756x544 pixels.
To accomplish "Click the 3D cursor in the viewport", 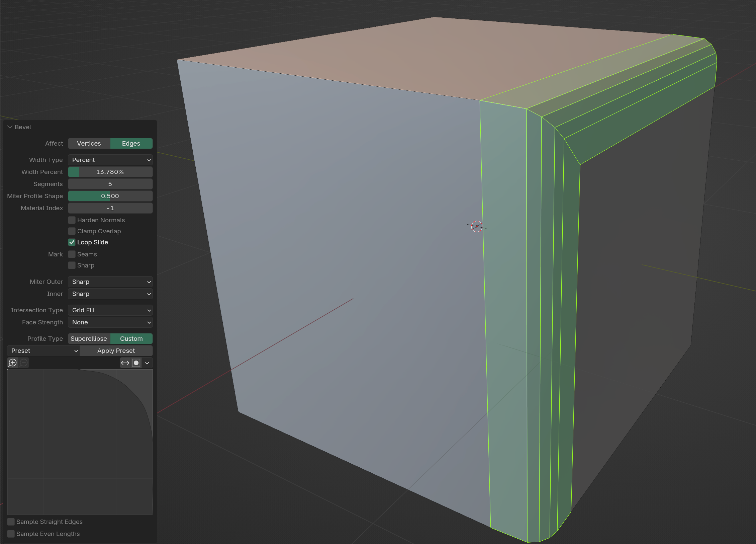I will (x=477, y=227).
